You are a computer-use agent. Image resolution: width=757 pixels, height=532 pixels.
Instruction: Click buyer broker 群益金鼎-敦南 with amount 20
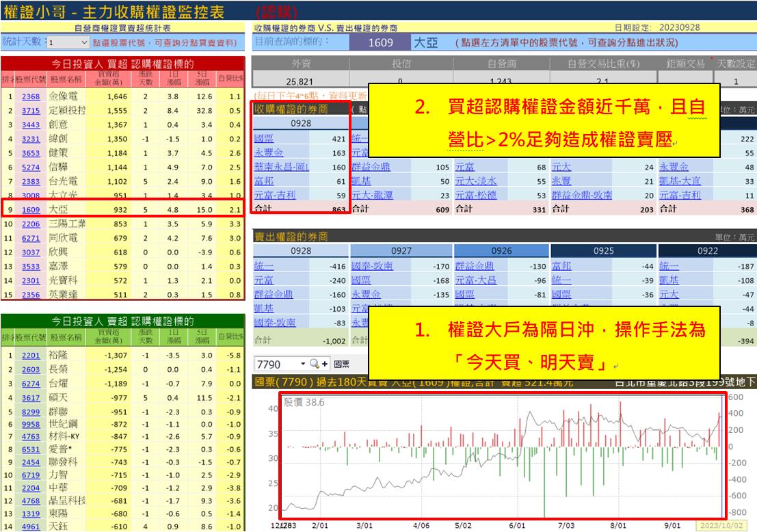point(582,195)
